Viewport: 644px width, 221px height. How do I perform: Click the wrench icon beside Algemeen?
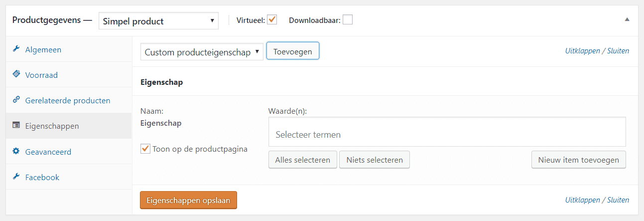coord(15,49)
